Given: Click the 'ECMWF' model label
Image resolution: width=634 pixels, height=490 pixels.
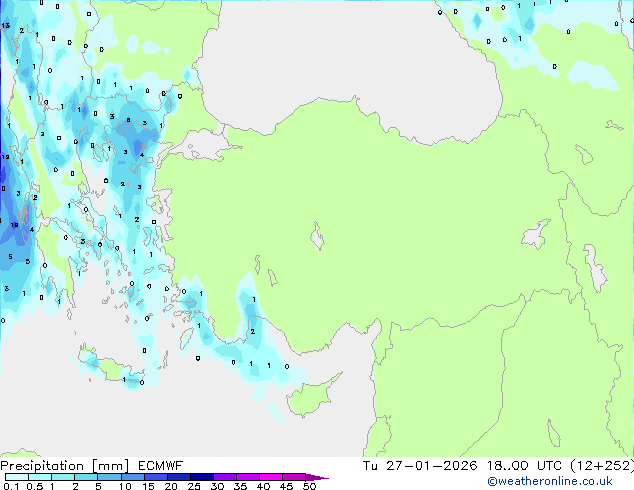Looking at the screenshot, I should click(161, 466).
